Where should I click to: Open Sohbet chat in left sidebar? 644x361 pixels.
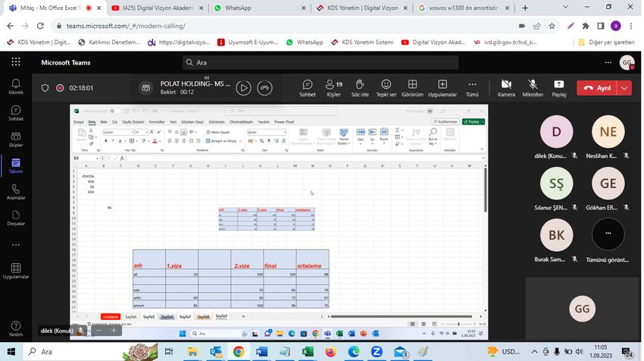16,113
